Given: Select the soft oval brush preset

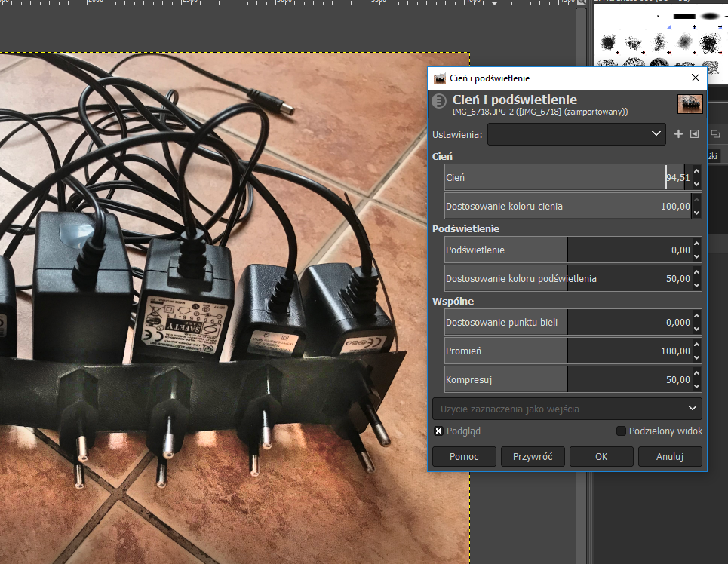Looking at the screenshot, I should pyautogui.click(x=710, y=17).
